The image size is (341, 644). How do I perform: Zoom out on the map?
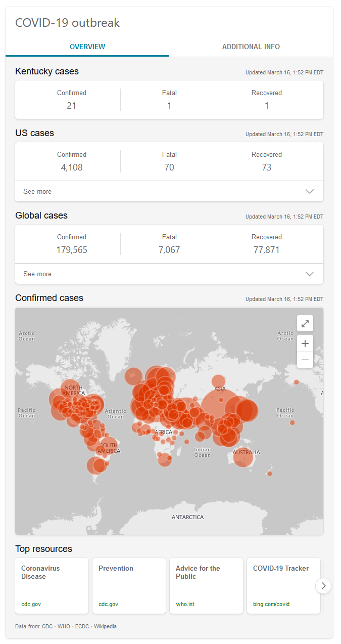tap(305, 360)
